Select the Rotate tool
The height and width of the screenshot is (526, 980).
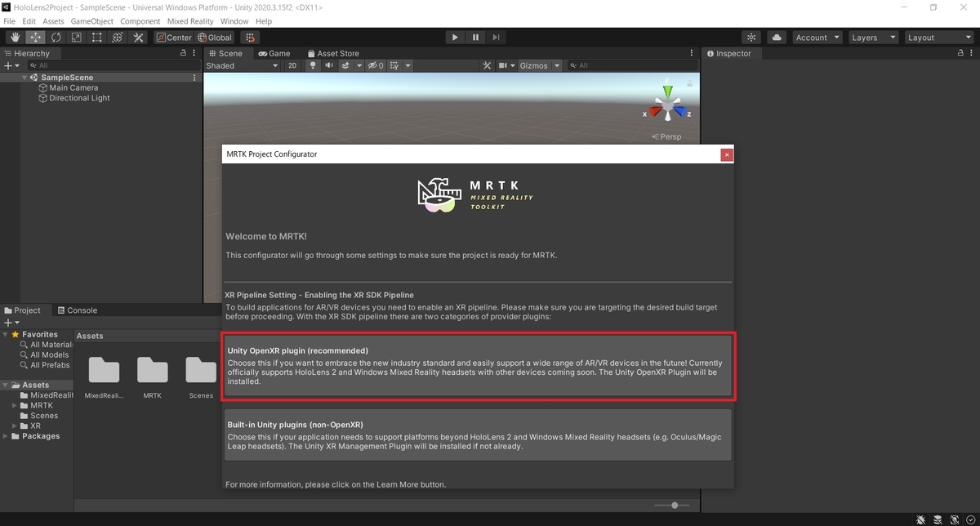click(56, 37)
